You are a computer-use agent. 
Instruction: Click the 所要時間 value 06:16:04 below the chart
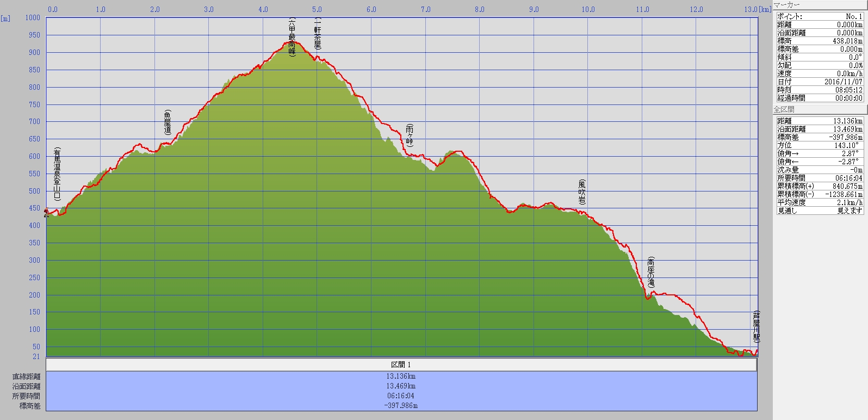point(401,396)
